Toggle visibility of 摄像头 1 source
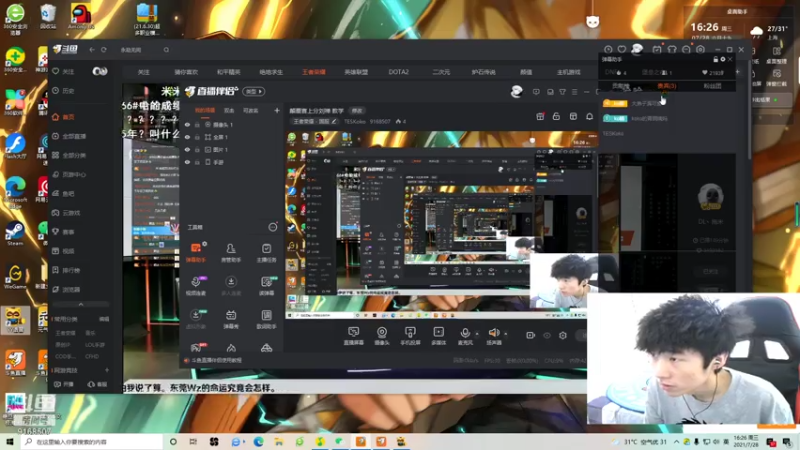The image size is (800, 450). tap(187, 124)
